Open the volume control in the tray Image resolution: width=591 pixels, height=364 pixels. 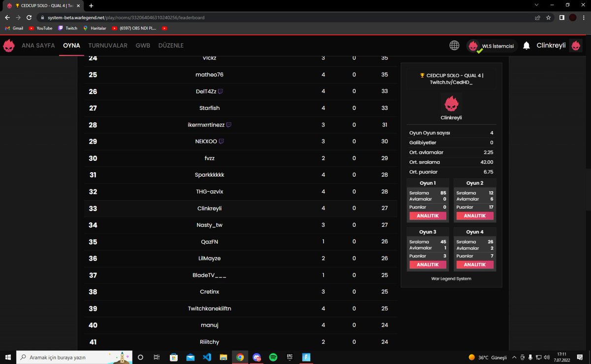[x=547, y=358]
